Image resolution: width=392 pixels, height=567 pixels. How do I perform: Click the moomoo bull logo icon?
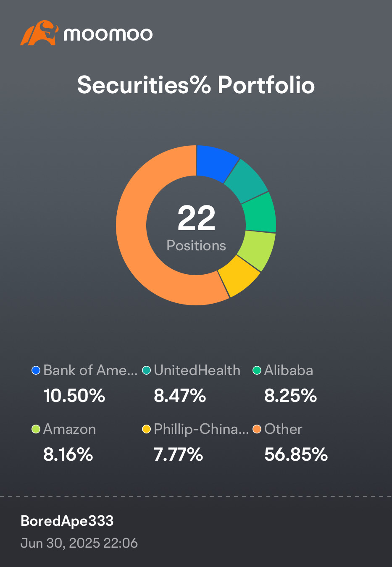[39, 33]
